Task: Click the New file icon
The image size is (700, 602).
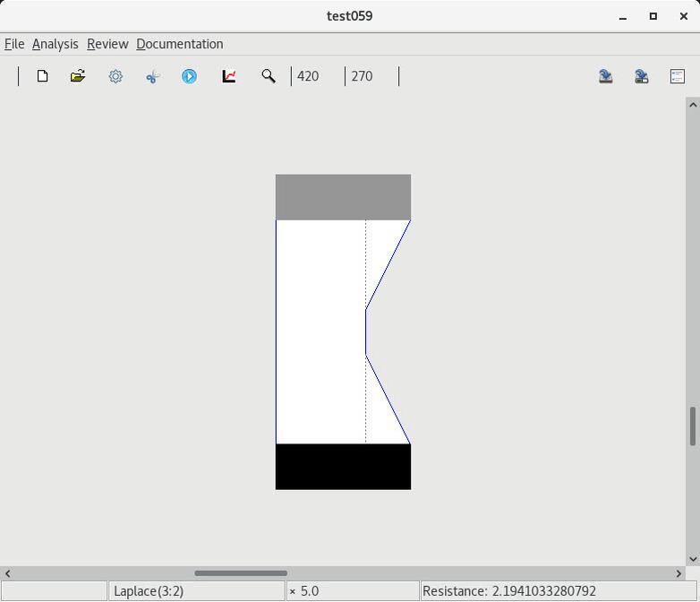Action: [42, 76]
